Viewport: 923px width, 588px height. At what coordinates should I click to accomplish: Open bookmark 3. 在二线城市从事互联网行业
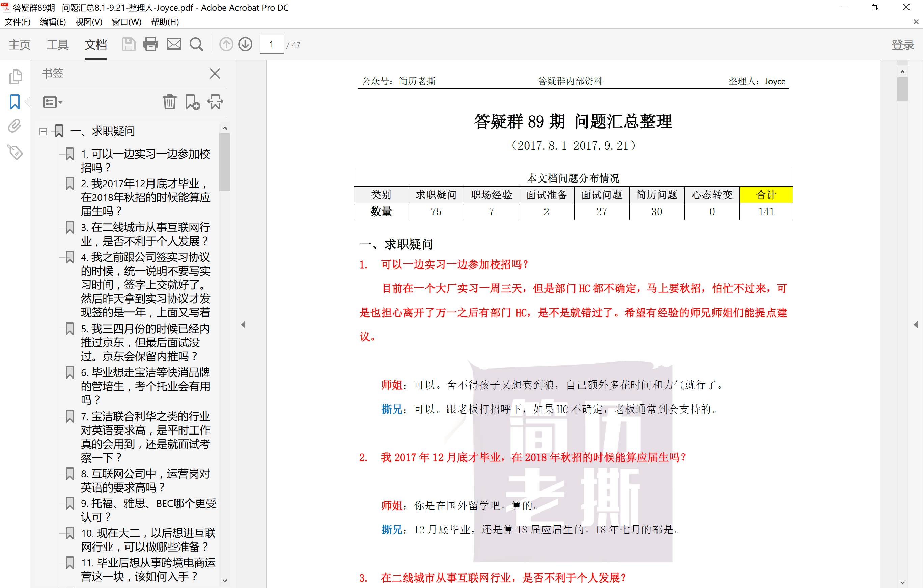point(145,234)
